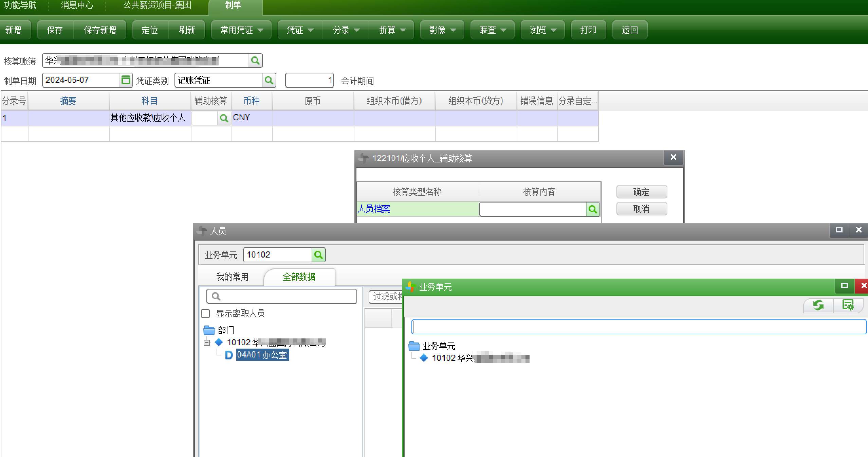Close the 辅助核算 dialog

673,157
